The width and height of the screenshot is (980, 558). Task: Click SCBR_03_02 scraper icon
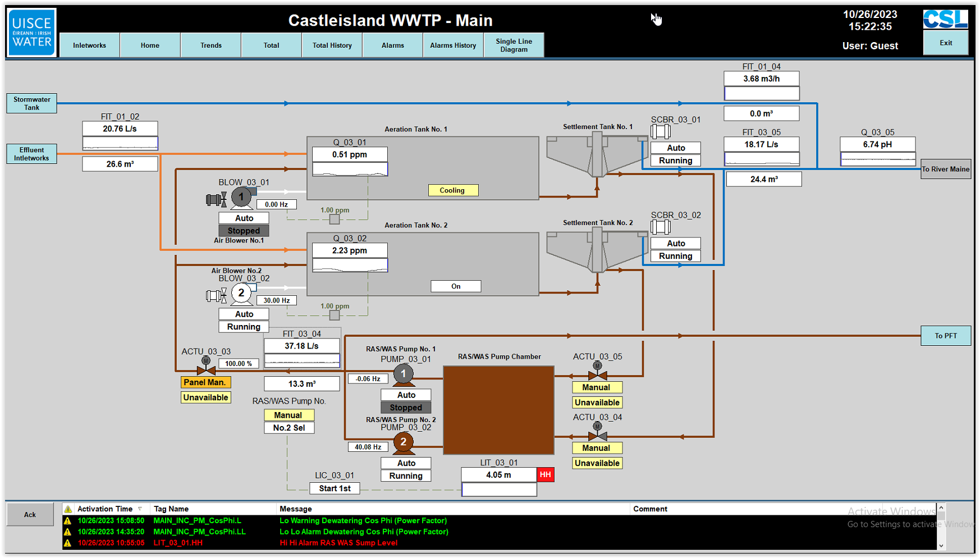tap(661, 227)
